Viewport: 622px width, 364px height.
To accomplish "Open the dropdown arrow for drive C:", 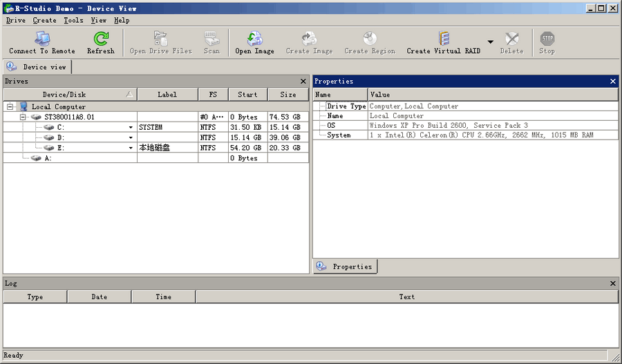I will [131, 128].
